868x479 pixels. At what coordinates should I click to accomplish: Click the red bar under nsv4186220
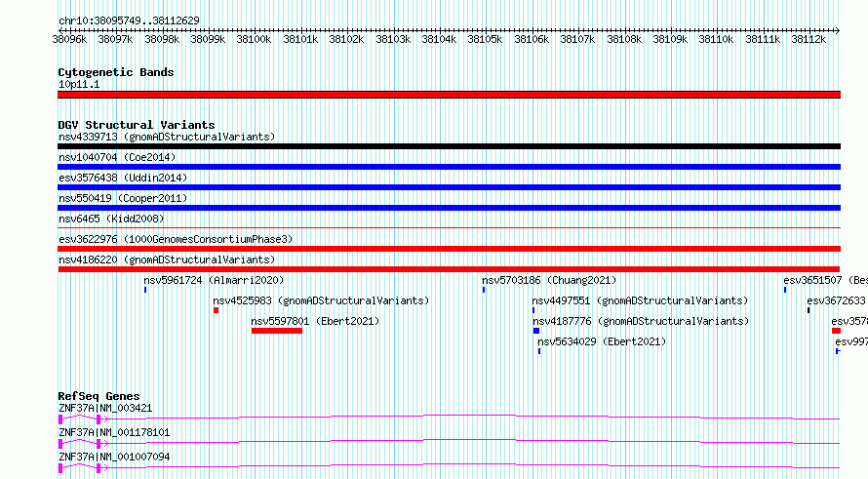point(449,269)
